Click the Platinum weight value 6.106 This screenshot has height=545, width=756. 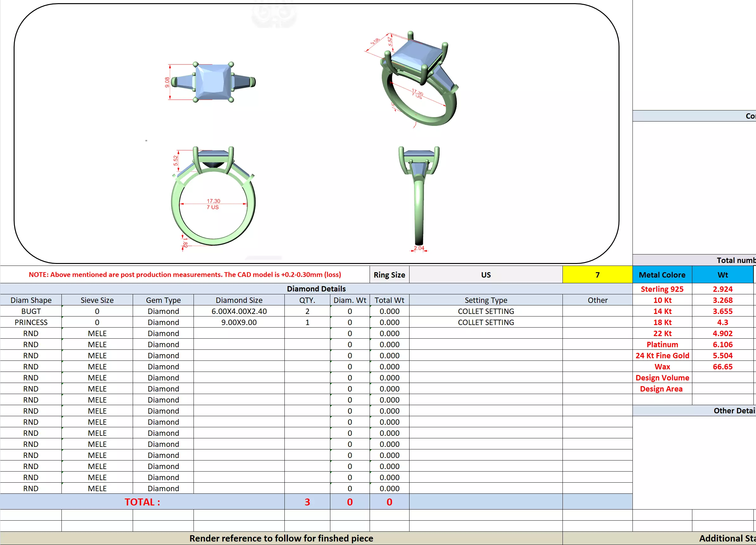coord(722,344)
